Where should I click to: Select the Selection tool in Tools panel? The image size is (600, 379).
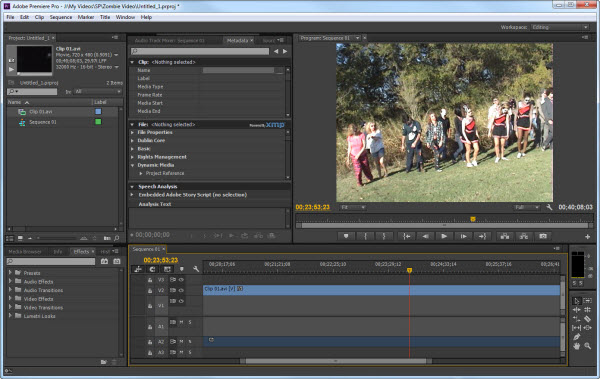(x=577, y=301)
